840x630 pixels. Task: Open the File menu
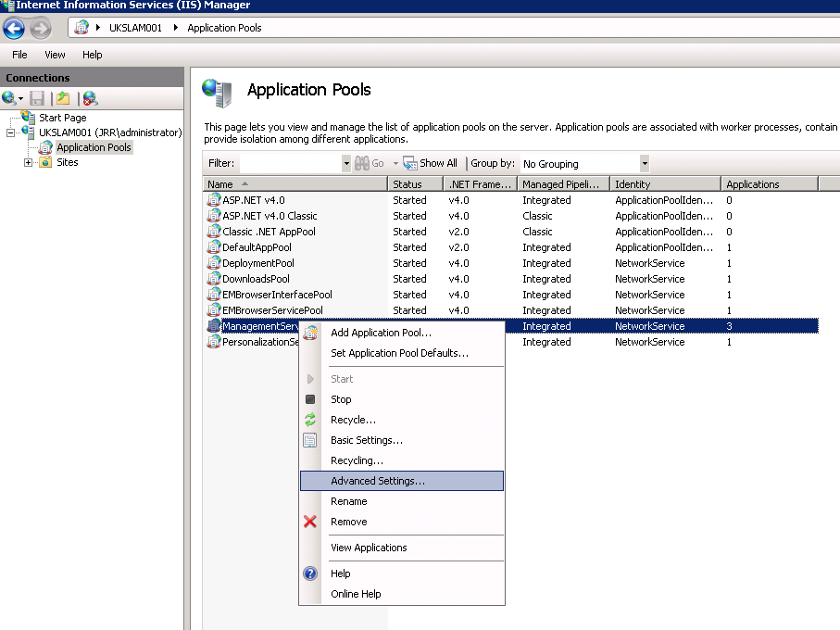[19, 55]
